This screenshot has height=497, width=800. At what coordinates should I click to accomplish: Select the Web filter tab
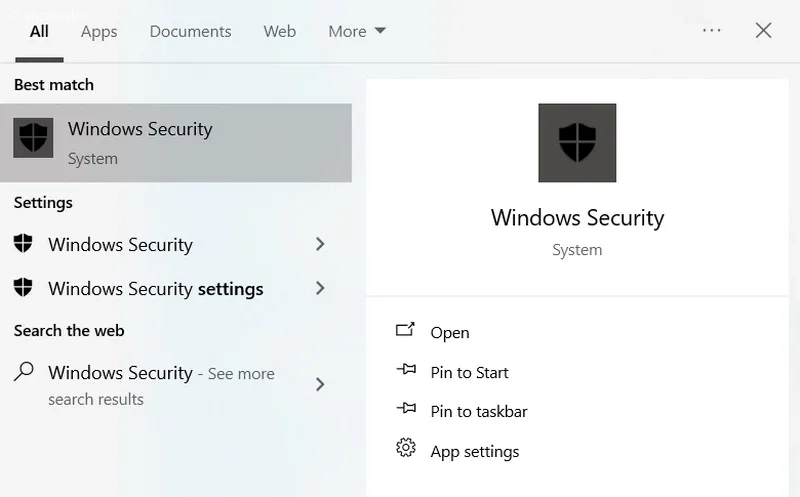pos(280,31)
